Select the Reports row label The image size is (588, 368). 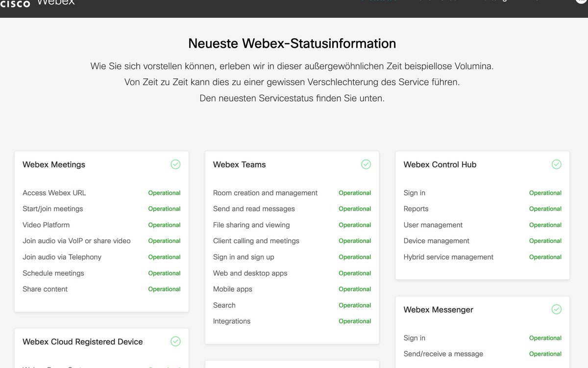tap(416, 209)
